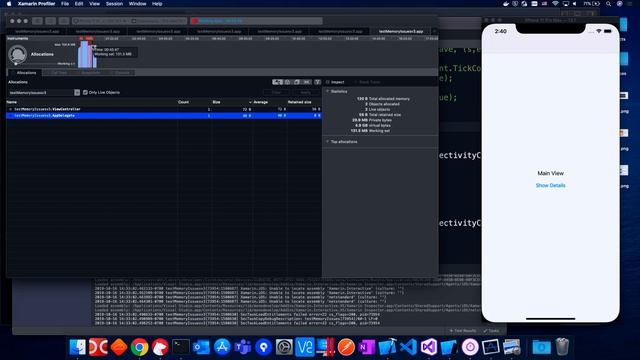Open the Edit menu
Viewport: 640px width, 360px height.
(x=79, y=4)
